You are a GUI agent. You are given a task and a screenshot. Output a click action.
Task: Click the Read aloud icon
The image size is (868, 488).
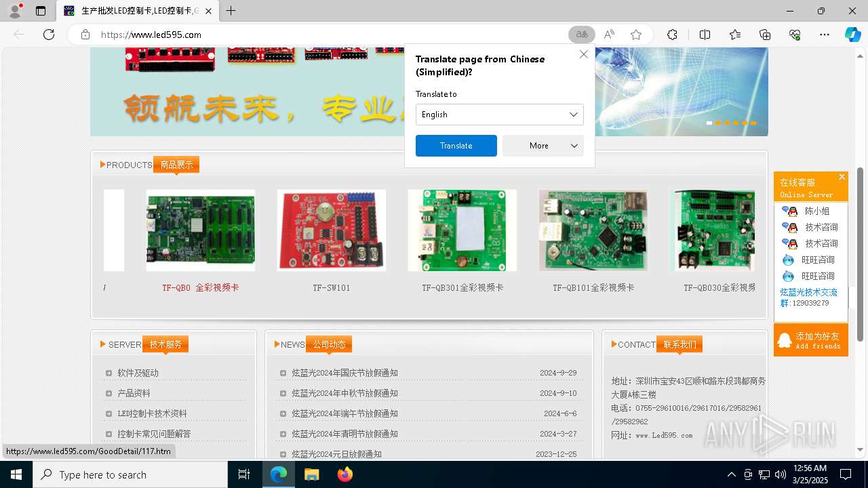(x=609, y=35)
